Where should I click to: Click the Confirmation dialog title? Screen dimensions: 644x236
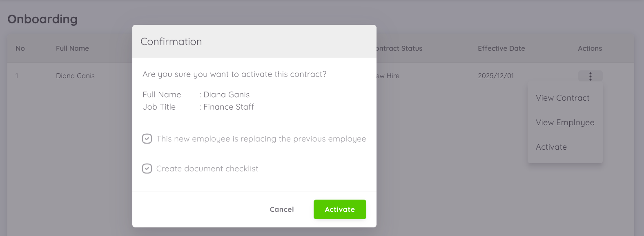[171, 42]
